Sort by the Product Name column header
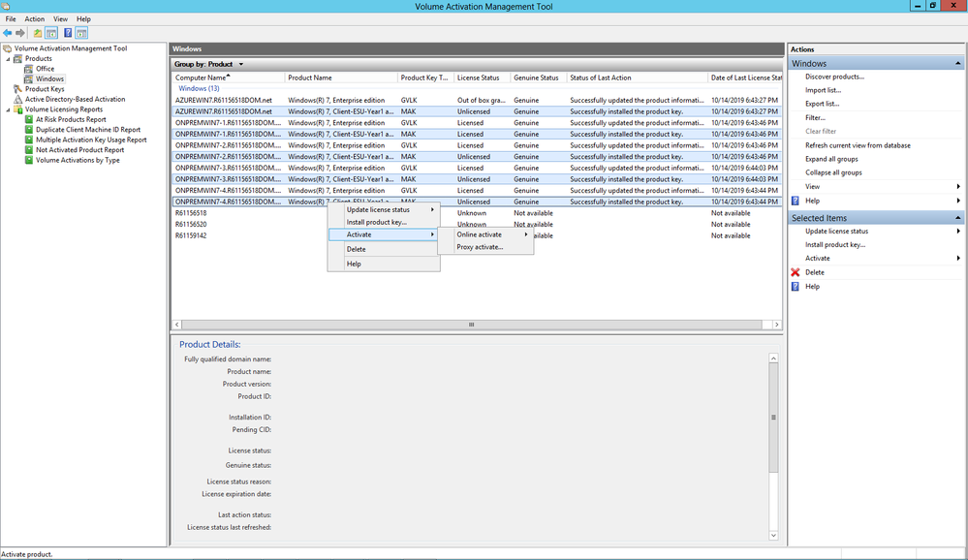Viewport: 968px width, 560px height. tap(341, 78)
